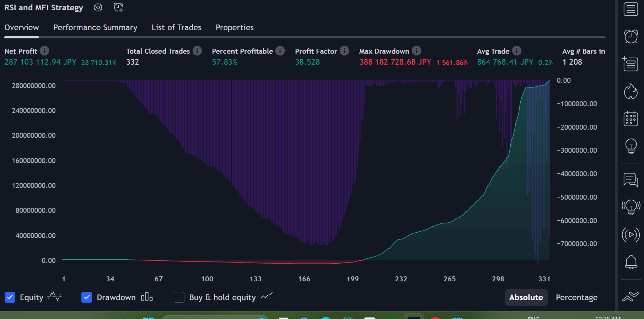Click trade number 331 on the x-axis
The width and height of the screenshot is (644, 319).
click(544, 279)
